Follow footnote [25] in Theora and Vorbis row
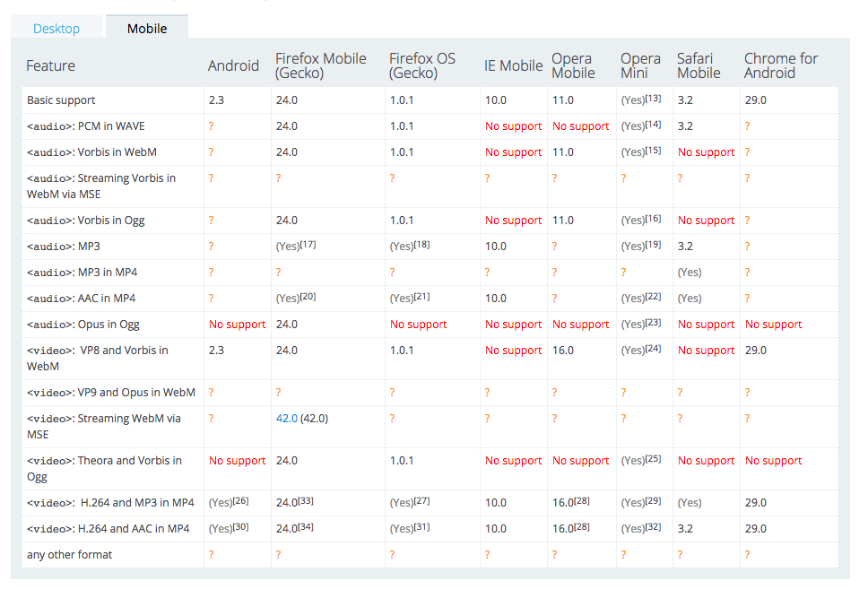 pos(653,458)
